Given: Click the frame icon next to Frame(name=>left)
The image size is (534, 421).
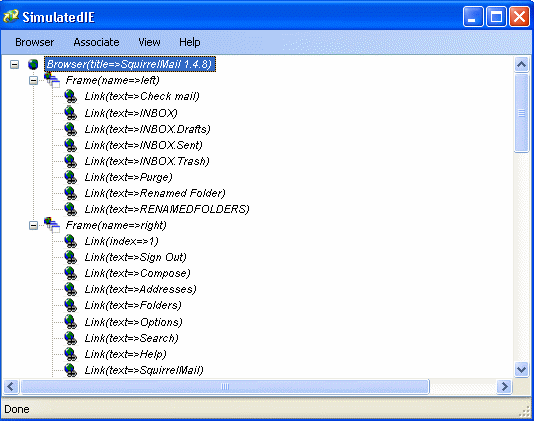Looking at the screenshot, I should tap(52, 80).
